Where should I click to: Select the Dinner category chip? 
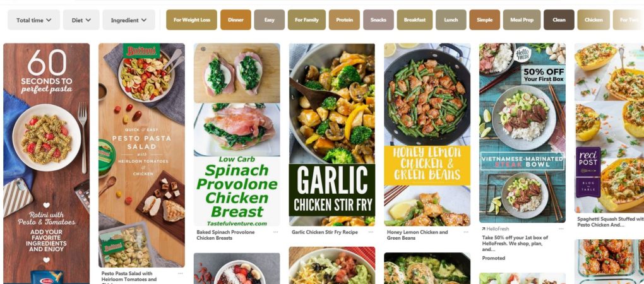click(x=236, y=20)
